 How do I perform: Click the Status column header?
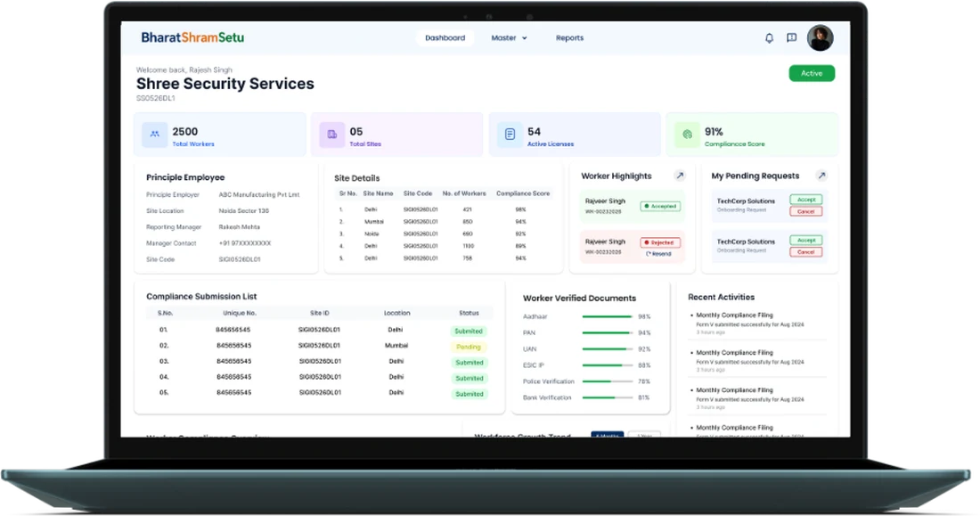click(x=469, y=313)
